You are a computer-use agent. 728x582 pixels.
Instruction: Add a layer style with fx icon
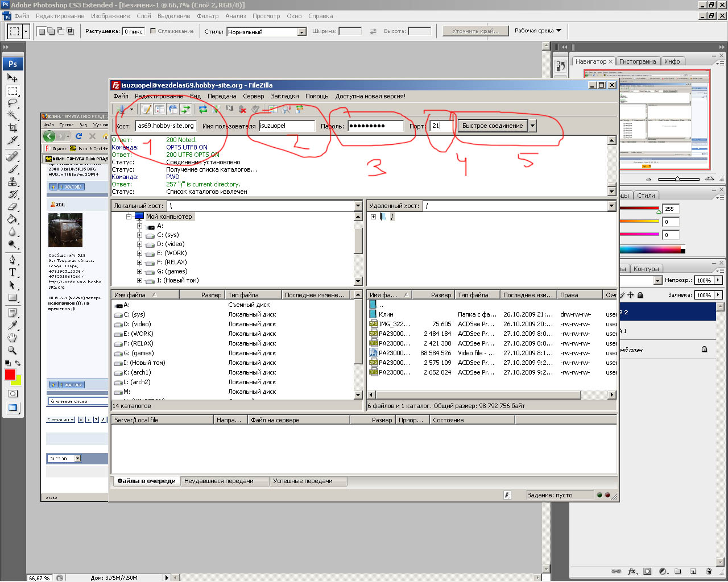pyautogui.click(x=632, y=571)
